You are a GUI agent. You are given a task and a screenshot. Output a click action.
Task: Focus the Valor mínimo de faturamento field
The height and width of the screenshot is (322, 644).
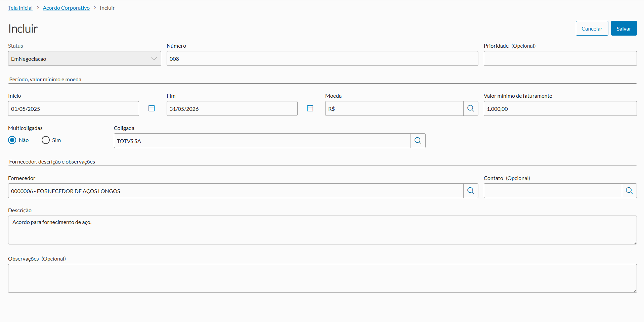coord(560,109)
